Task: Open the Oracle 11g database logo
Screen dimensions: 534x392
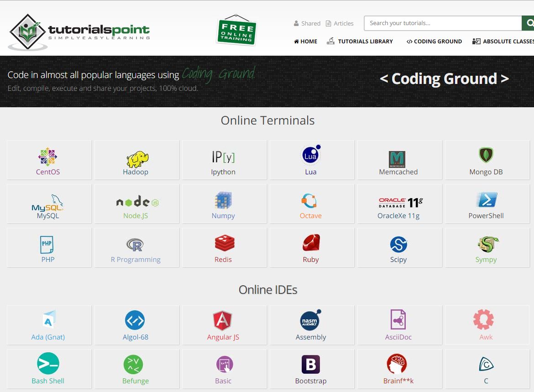Action: pyautogui.click(x=401, y=203)
